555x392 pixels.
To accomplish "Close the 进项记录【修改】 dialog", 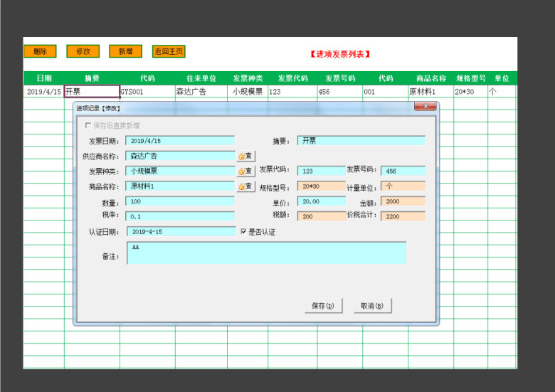I will pos(425,106).
